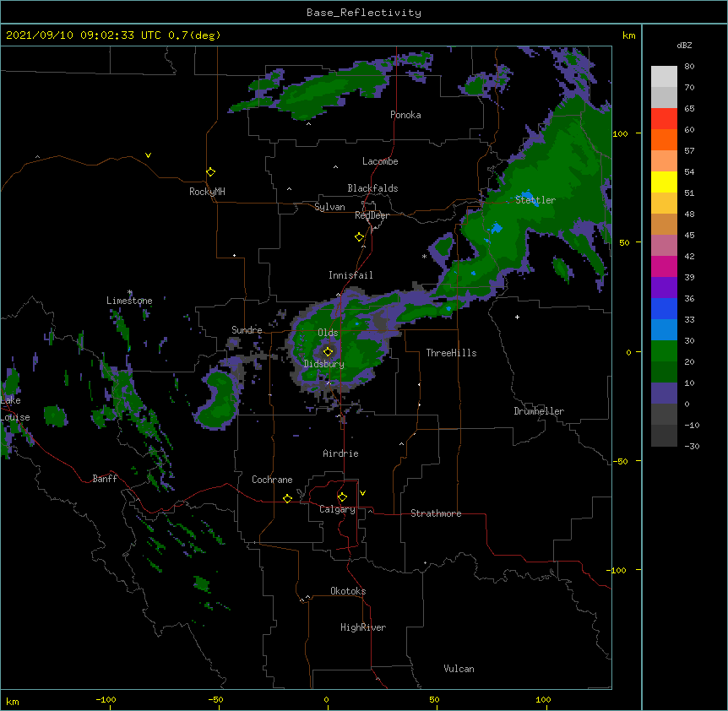Click the 50 tick label on right axis
Viewport: 728px width, 711px height.
[624, 242]
